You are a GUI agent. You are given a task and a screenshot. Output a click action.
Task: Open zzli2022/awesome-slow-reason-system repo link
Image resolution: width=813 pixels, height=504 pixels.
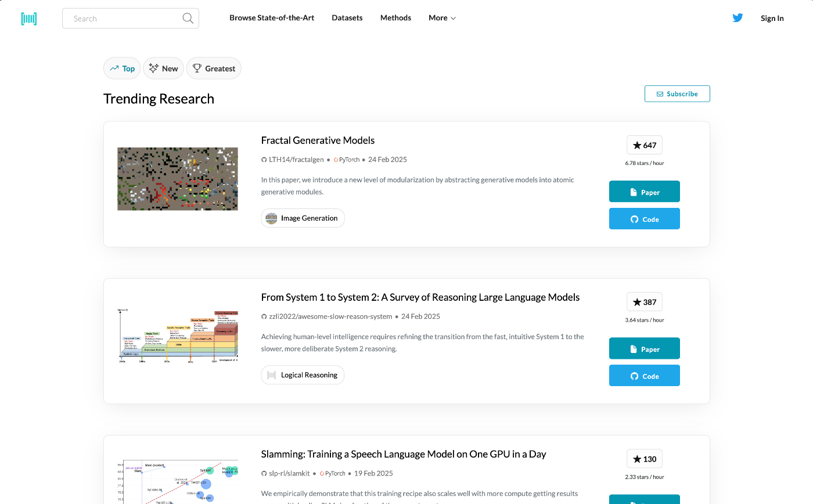point(327,316)
